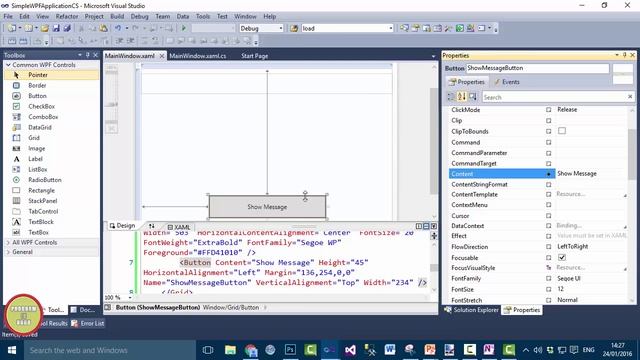Screen dimensions: 640x360
Task: Open the Build menu
Action: coord(117,16)
